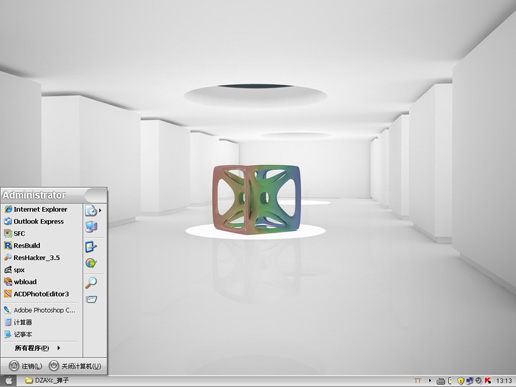
Task: Click the 关闭计算机 shut down button
Action: coord(75,366)
